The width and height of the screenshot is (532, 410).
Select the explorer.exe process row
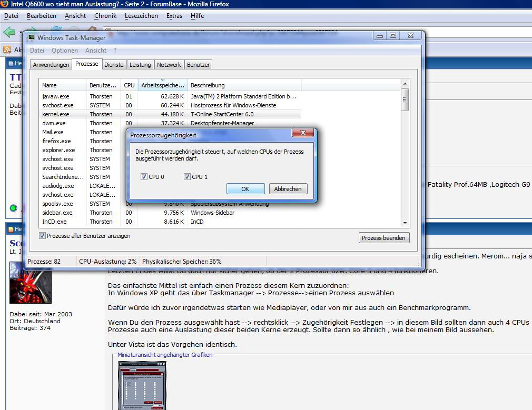[x=83, y=150]
